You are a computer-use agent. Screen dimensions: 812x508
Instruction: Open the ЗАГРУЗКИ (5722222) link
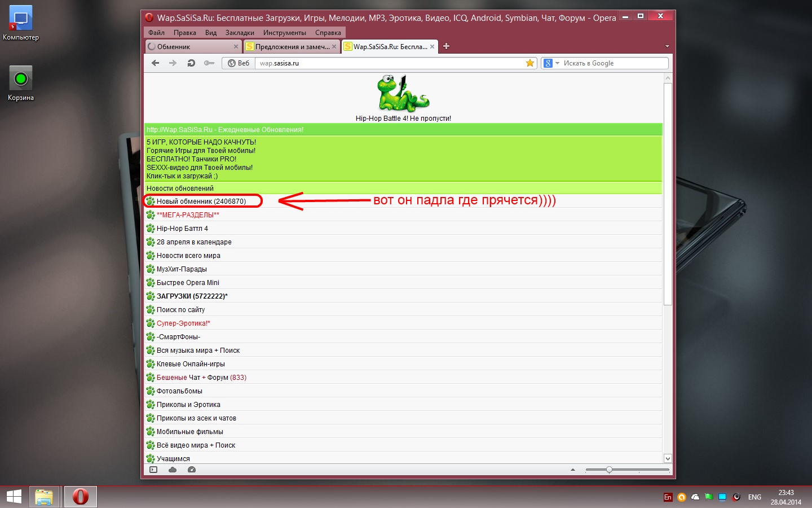[192, 296]
